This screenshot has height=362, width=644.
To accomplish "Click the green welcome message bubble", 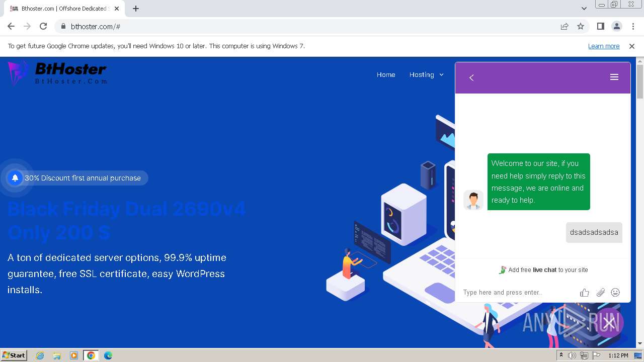I will [538, 182].
